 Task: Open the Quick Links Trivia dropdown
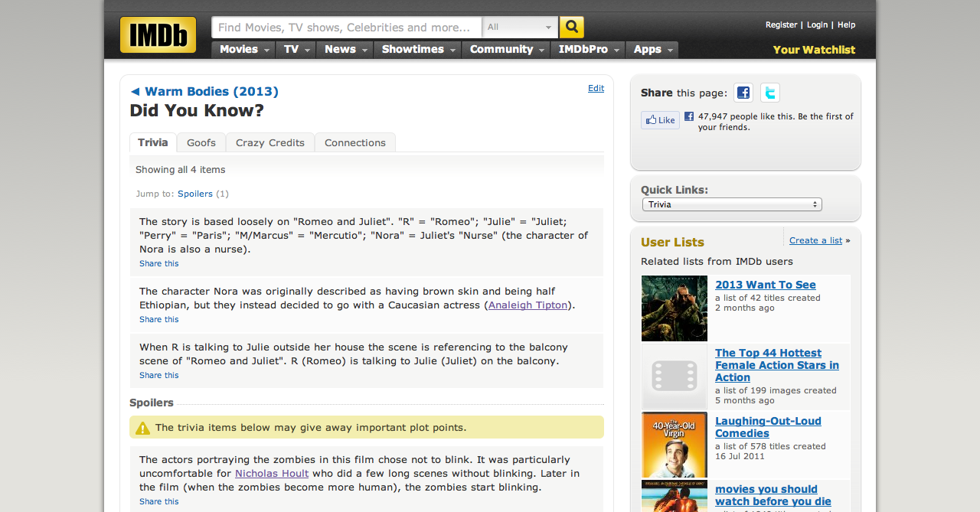click(x=732, y=204)
